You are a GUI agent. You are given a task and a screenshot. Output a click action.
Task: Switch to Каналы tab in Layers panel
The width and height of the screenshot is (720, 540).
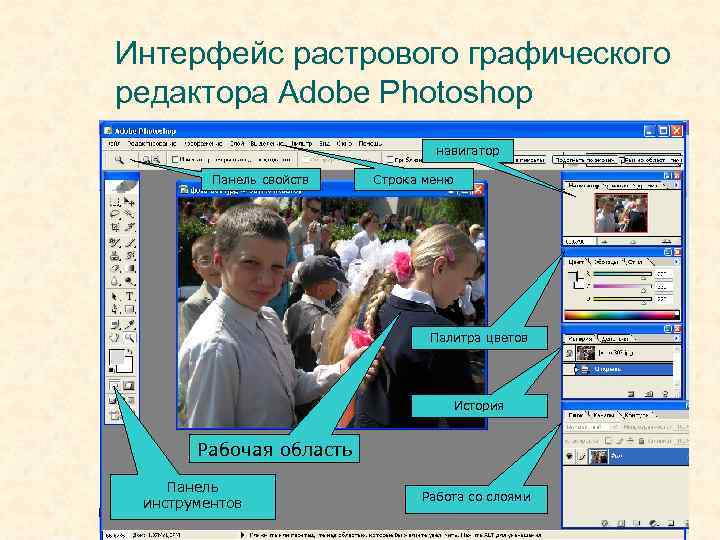click(x=603, y=415)
